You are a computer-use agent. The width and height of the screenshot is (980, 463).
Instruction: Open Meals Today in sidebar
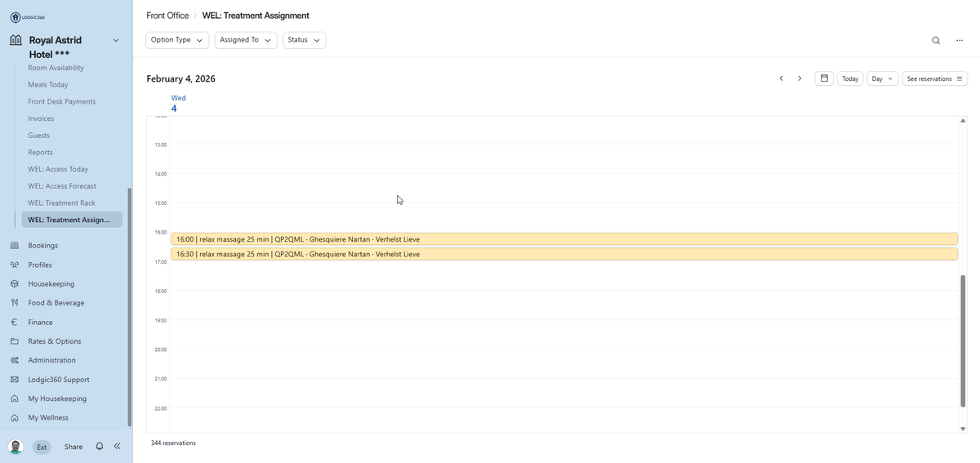click(x=48, y=85)
